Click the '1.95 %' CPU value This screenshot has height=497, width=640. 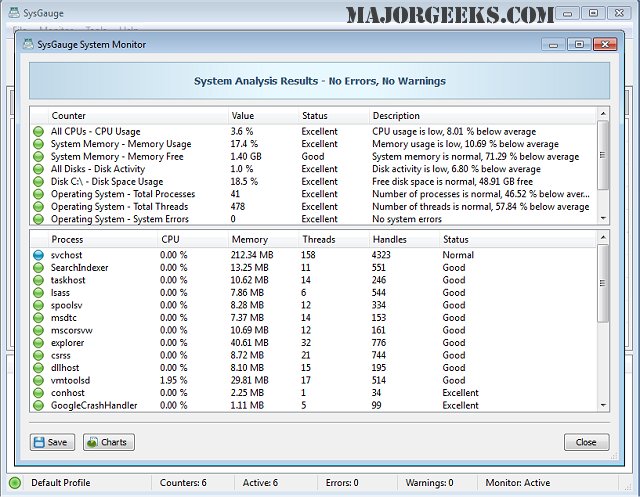pyautogui.click(x=173, y=380)
